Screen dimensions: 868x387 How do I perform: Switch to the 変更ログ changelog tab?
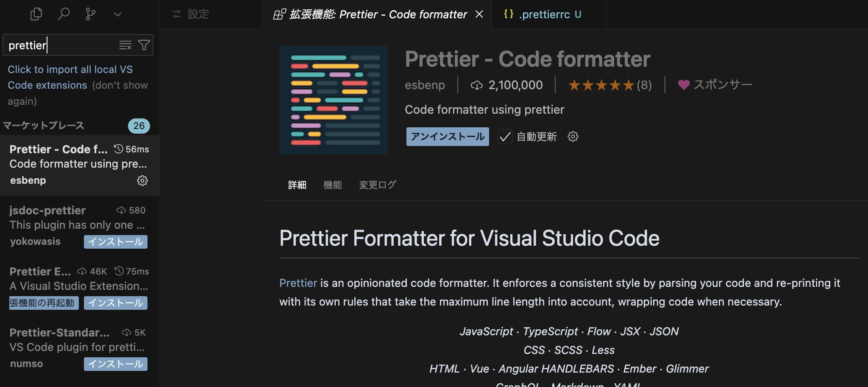tap(378, 185)
